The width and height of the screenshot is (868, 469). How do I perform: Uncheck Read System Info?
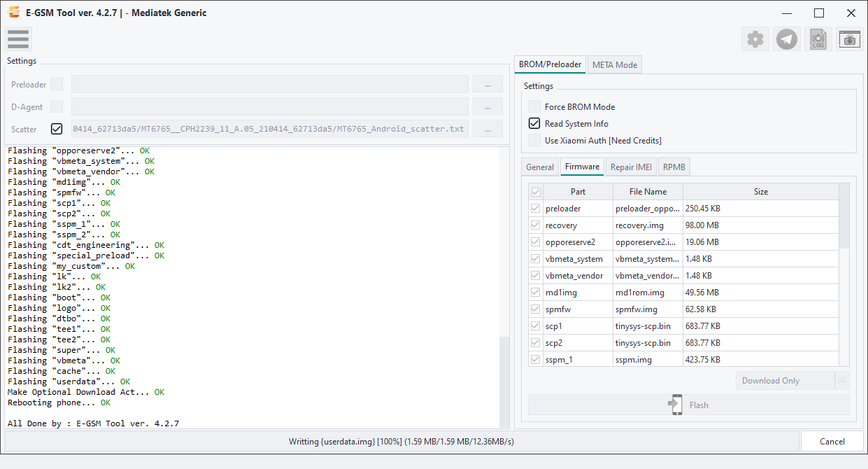[x=534, y=123]
